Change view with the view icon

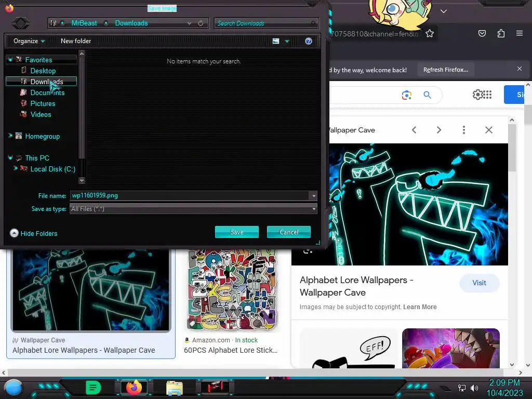click(x=276, y=41)
